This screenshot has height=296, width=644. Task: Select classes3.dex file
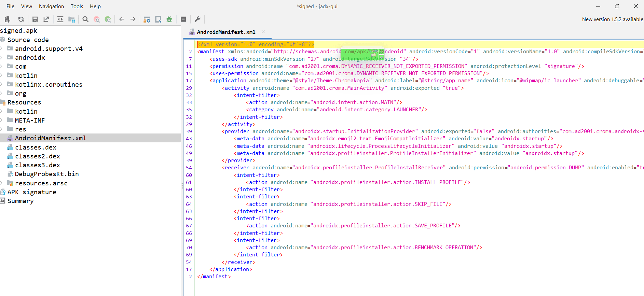(x=38, y=165)
